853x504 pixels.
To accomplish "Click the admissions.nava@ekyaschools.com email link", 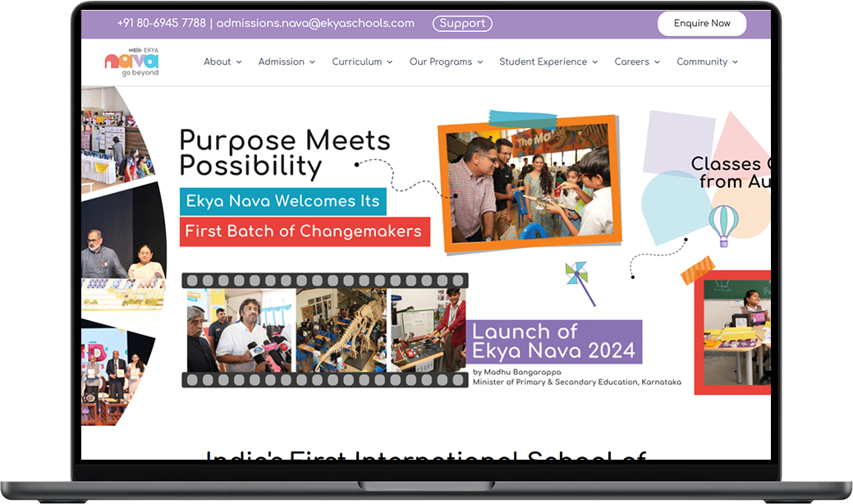I will click(x=315, y=24).
